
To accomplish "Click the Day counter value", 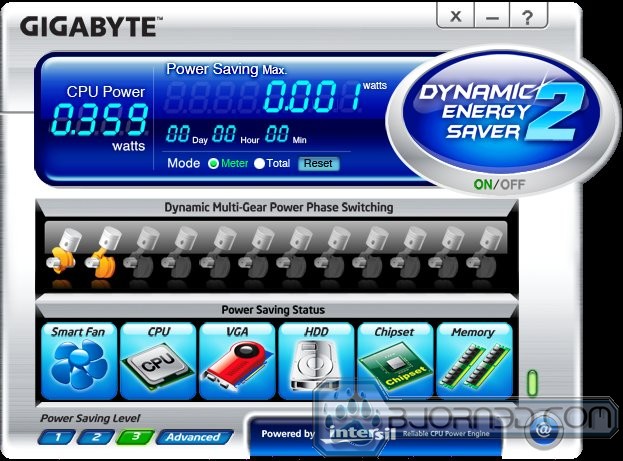I will click(178, 134).
